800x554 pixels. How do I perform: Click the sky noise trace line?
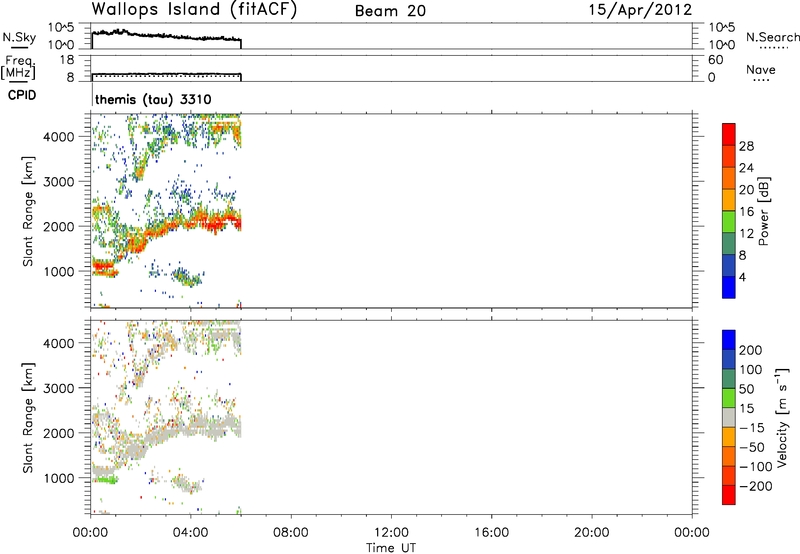(166, 36)
